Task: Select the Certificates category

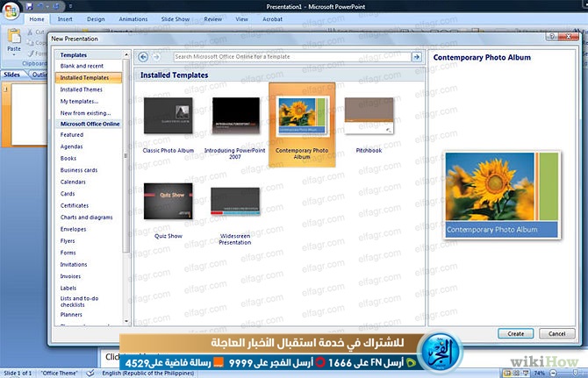Action: (x=75, y=206)
